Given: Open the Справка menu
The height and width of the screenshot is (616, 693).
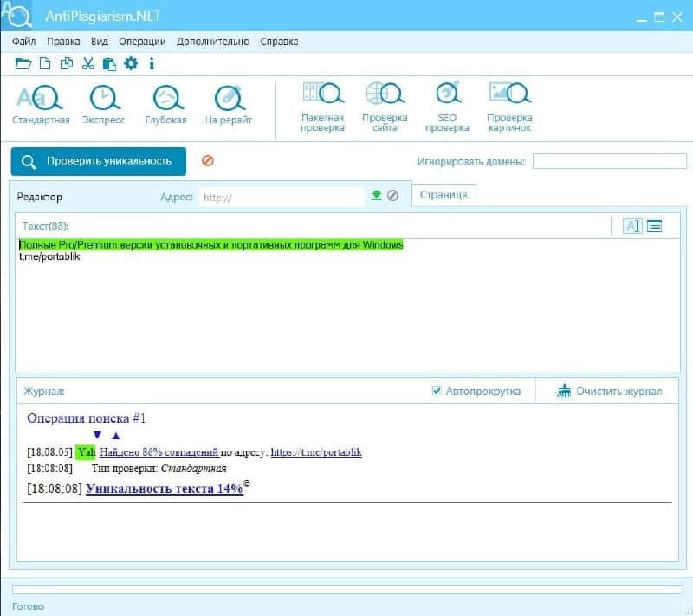Looking at the screenshot, I should coord(279,42).
